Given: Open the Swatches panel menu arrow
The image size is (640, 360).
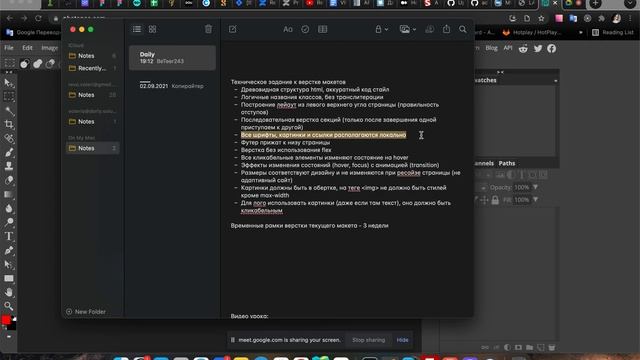Looking at the screenshot, I should click(x=556, y=80).
